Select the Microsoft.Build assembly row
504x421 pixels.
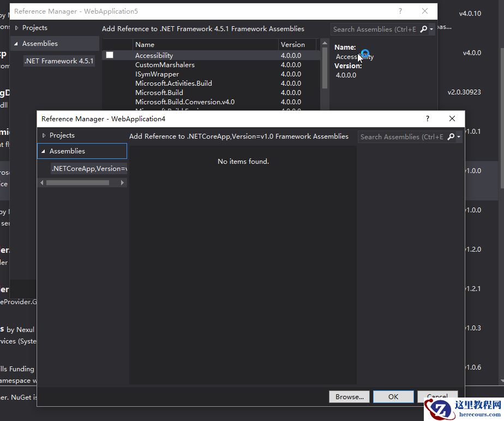[x=212, y=93]
